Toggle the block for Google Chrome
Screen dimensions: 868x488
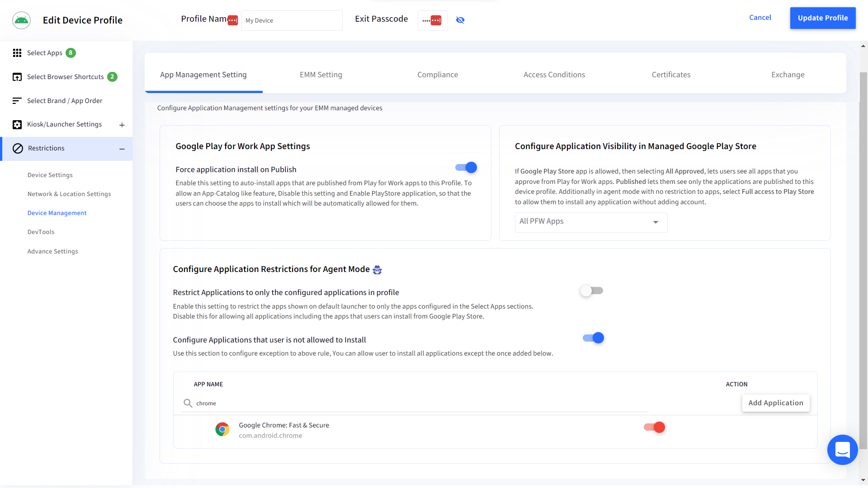pyautogui.click(x=654, y=427)
